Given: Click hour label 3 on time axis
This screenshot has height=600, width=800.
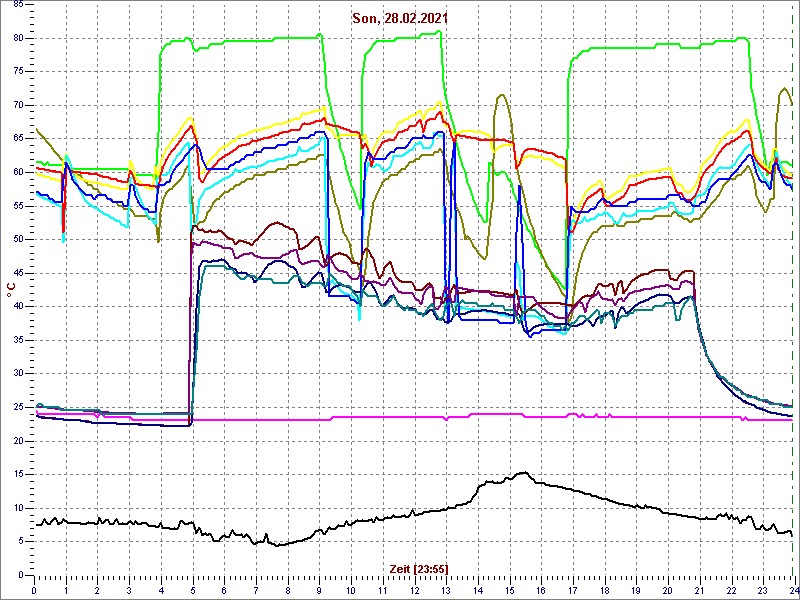Looking at the screenshot, I should [129, 589].
